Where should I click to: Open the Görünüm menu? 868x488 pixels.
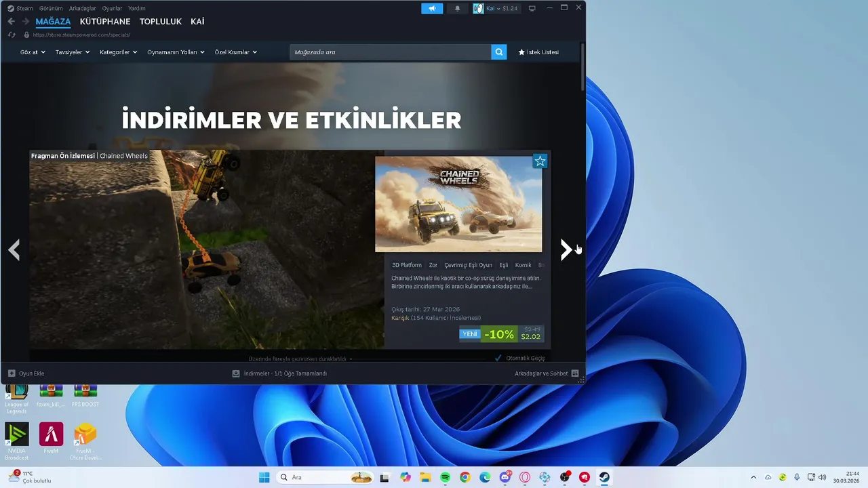51,8
